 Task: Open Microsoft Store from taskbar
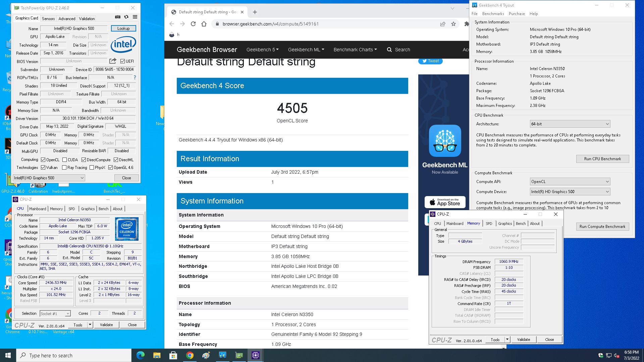(173, 355)
